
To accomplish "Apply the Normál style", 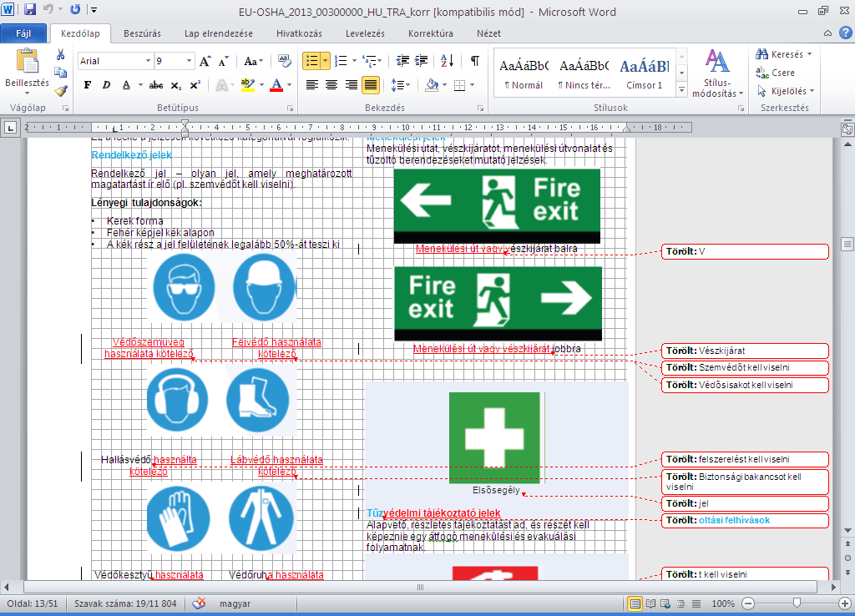I will click(524, 73).
